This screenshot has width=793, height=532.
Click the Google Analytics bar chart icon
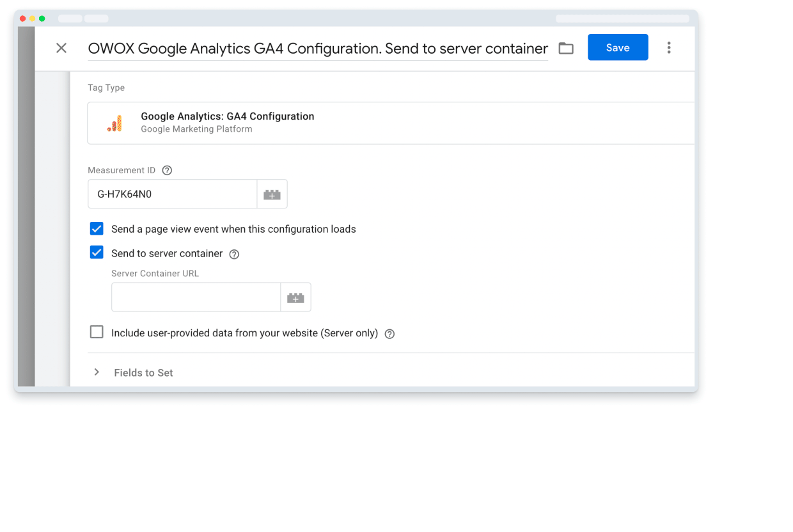pyautogui.click(x=115, y=124)
